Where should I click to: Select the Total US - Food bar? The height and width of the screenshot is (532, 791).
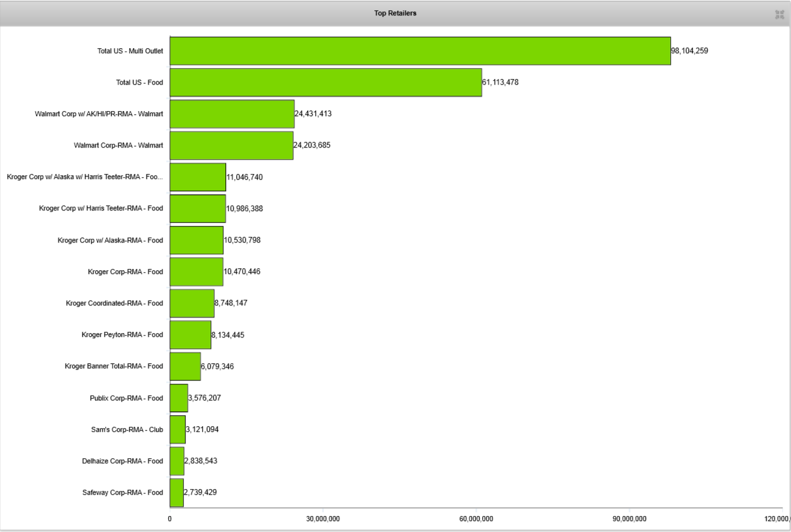(x=326, y=82)
